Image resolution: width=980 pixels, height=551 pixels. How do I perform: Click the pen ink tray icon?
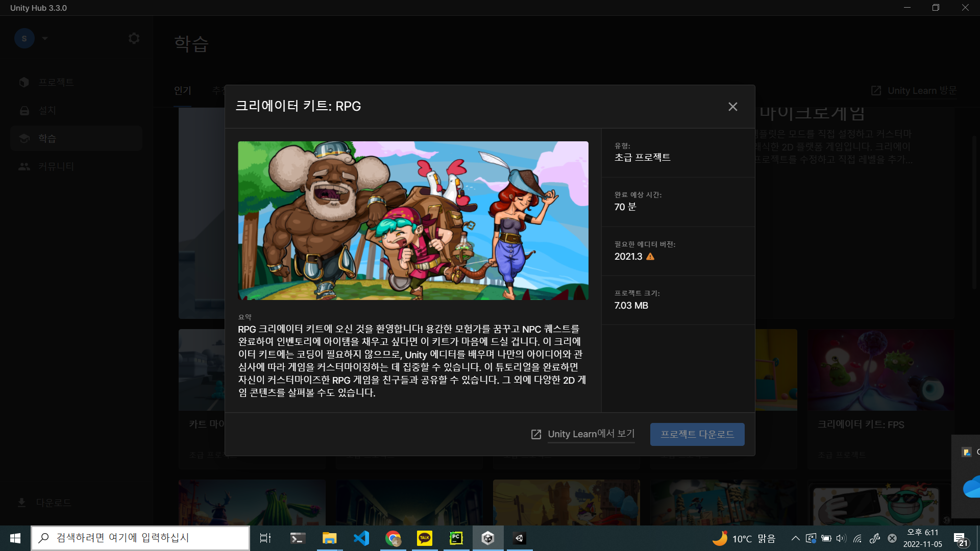point(875,538)
